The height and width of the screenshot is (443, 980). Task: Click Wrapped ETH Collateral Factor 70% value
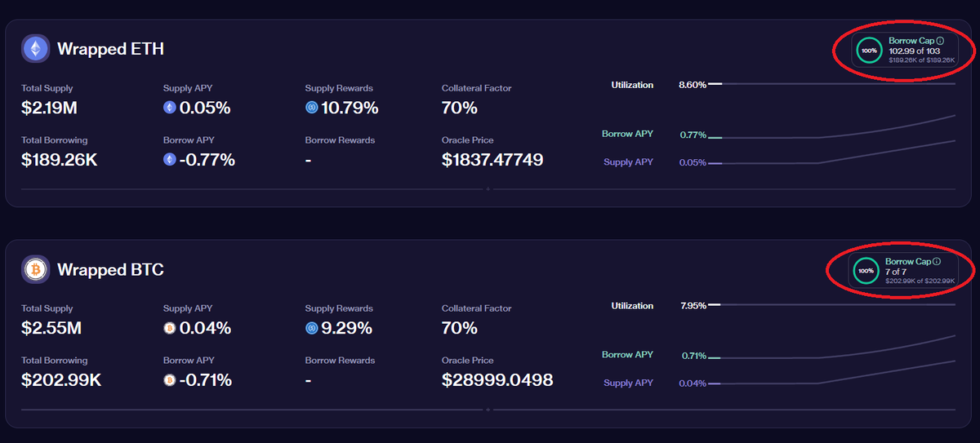pyautogui.click(x=459, y=108)
